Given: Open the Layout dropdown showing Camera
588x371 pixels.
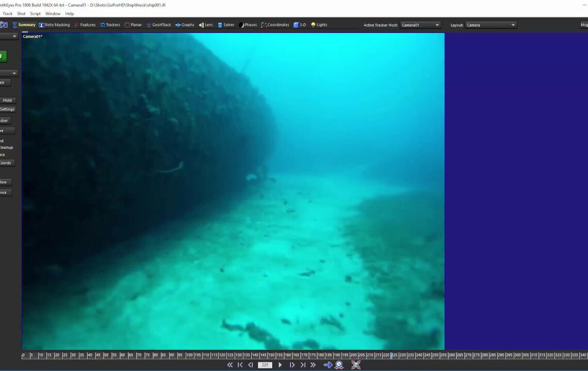Looking at the screenshot, I should click(491, 25).
